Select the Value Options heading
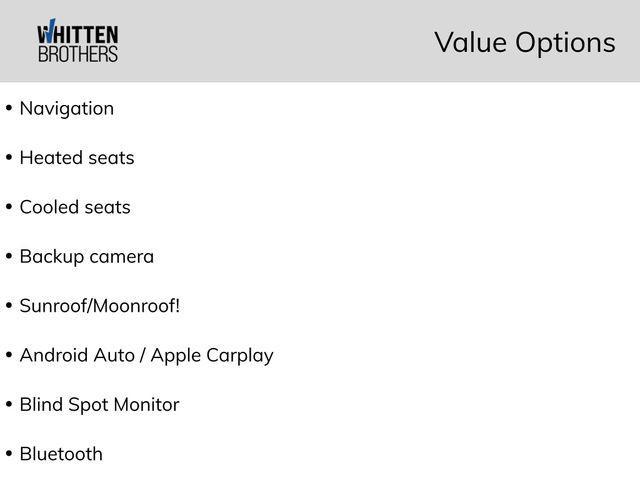The height and width of the screenshot is (480, 640). tap(524, 43)
